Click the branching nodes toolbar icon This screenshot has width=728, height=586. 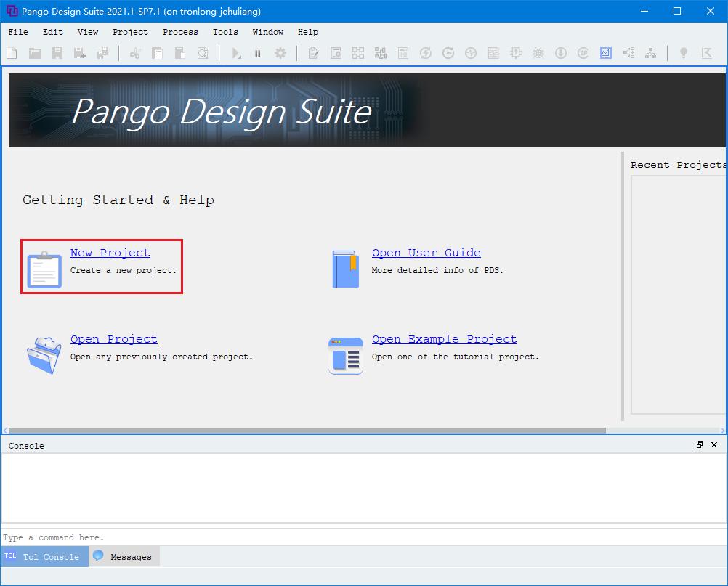pyautogui.click(x=628, y=53)
